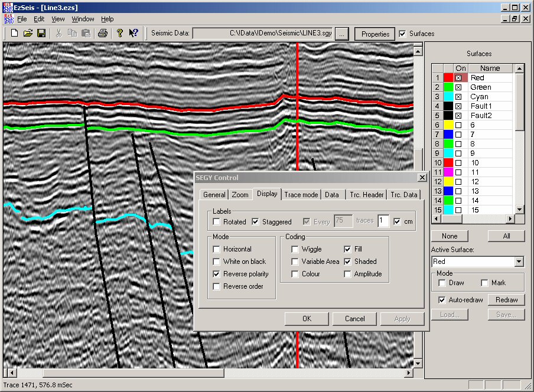Image resolution: width=534 pixels, height=392 pixels.
Task: Click the Print toolbar icon
Action: pyautogui.click(x=102, y=34)
